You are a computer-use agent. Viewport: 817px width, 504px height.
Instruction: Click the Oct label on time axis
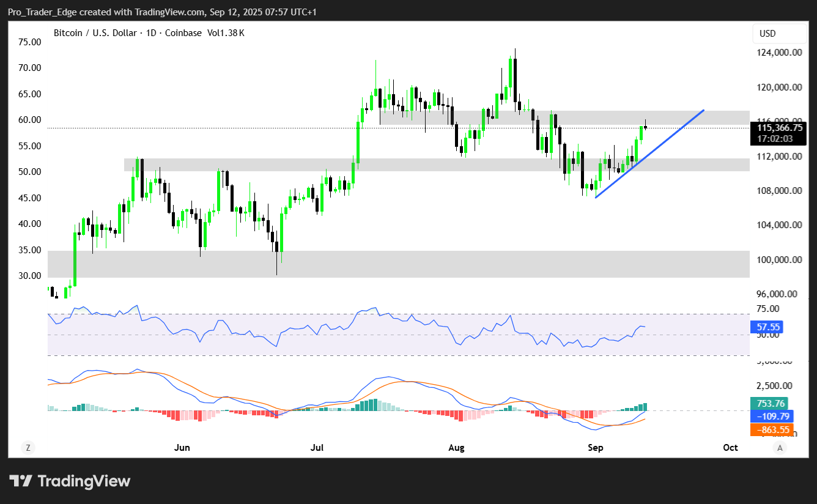(x=730, y=448)
